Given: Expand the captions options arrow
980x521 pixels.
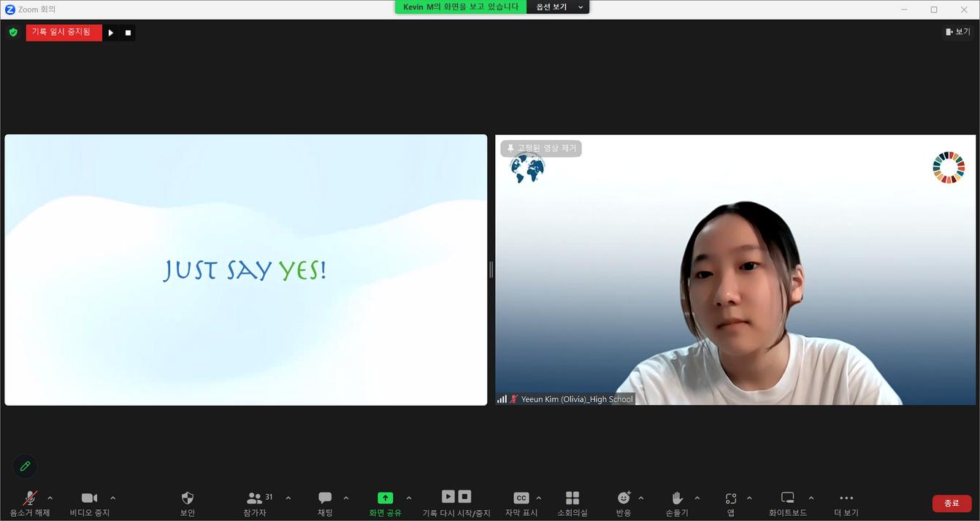Looking at the screenshot, I should point(539,498).
